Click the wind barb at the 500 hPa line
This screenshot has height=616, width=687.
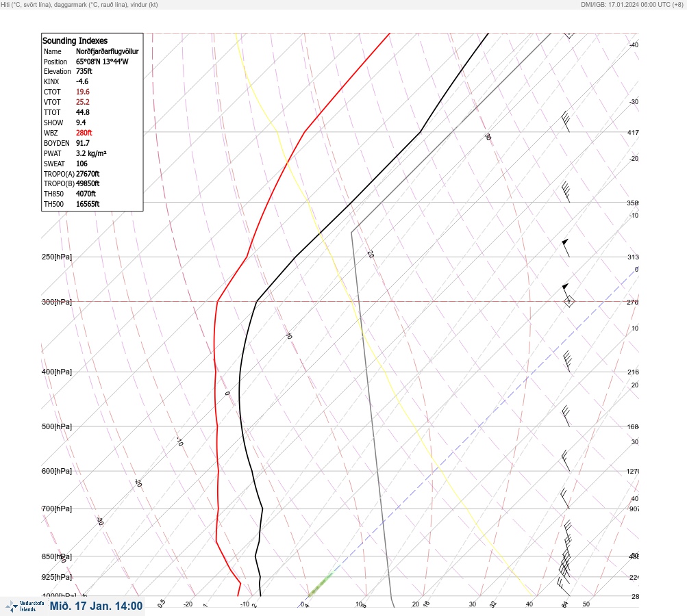click(x=566, y=416)
